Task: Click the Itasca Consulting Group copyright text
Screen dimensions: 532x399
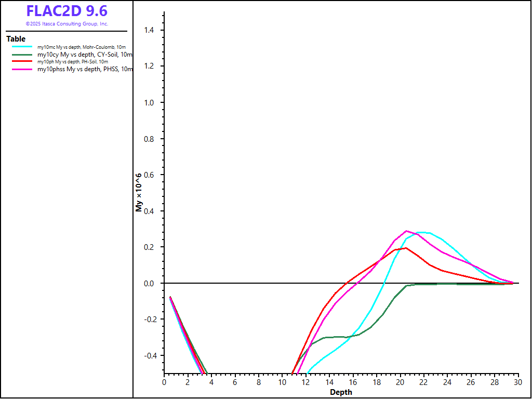Action: click(x=67, y=24)
